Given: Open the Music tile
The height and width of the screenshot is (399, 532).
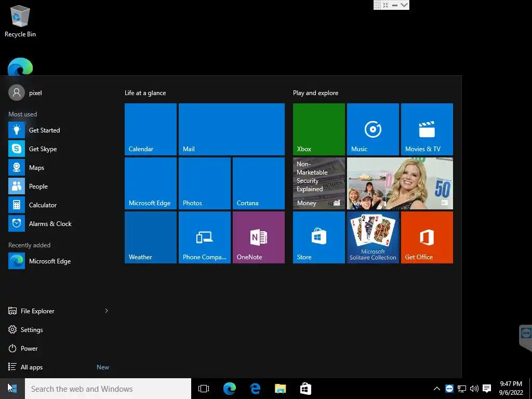Looking at the screenshot, I should [373, 129].
